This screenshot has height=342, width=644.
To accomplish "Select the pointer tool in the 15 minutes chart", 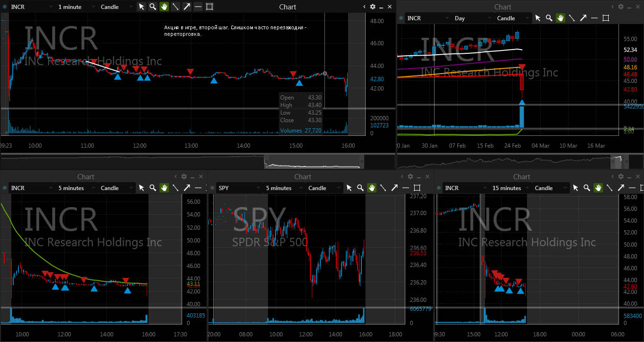I will click(x=576, y=188).
